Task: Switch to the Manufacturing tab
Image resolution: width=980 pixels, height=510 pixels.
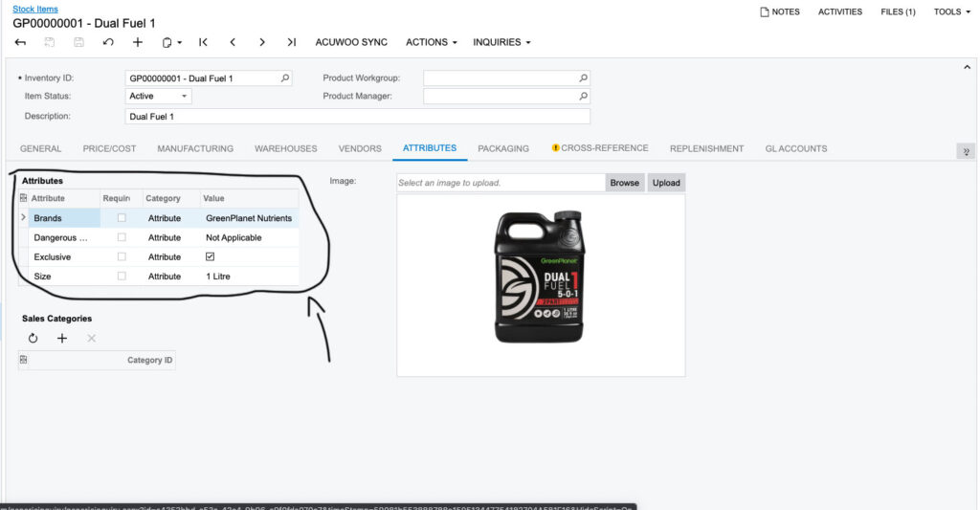Action: [195, 148]
